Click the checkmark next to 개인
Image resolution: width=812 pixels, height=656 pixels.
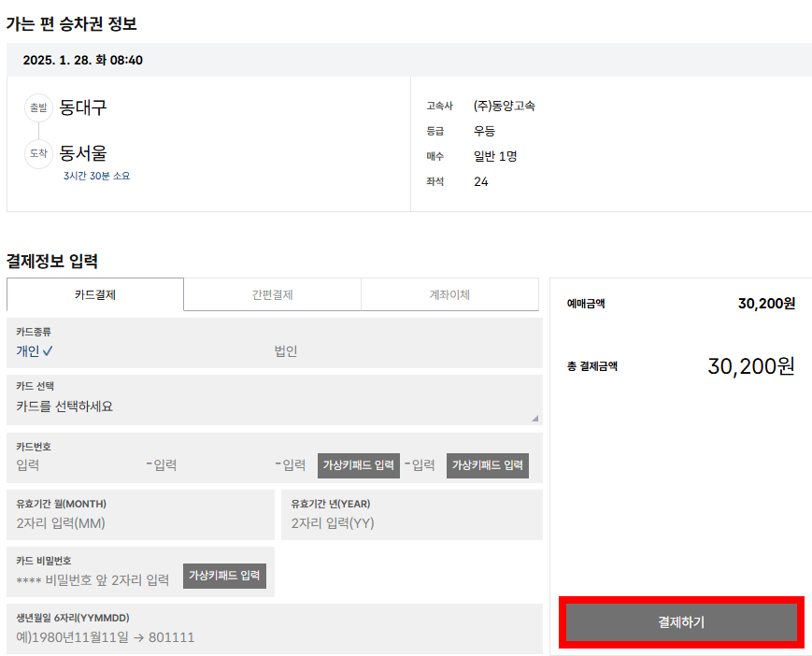48,351
